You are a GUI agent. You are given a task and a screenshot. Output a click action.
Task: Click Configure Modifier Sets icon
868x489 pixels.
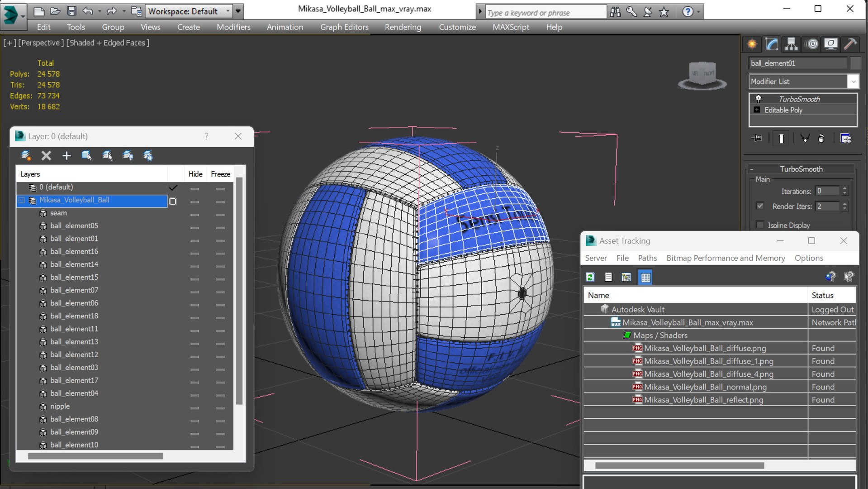845,138
